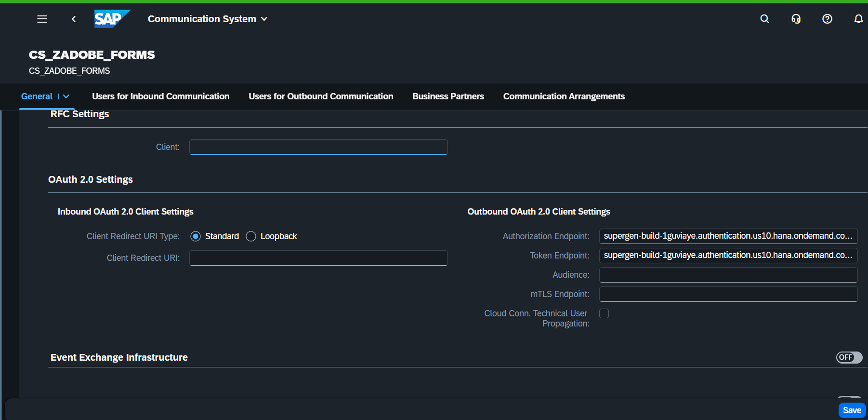
Task: Toggle Event Exchange Infrastructure switch on
Action: pyautogui.click(x=849, y=357)
